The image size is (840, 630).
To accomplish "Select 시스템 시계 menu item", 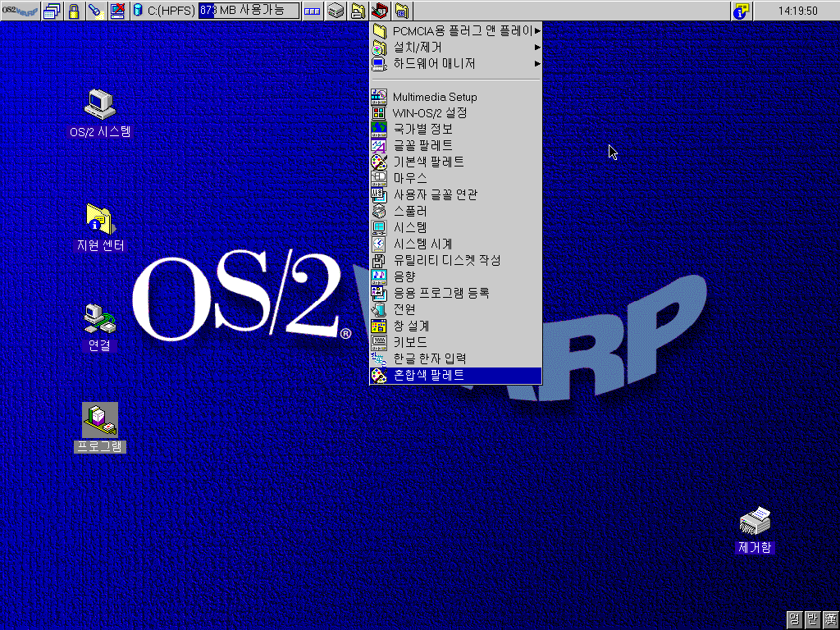I will pyautogui.click(x=456, y=244).
